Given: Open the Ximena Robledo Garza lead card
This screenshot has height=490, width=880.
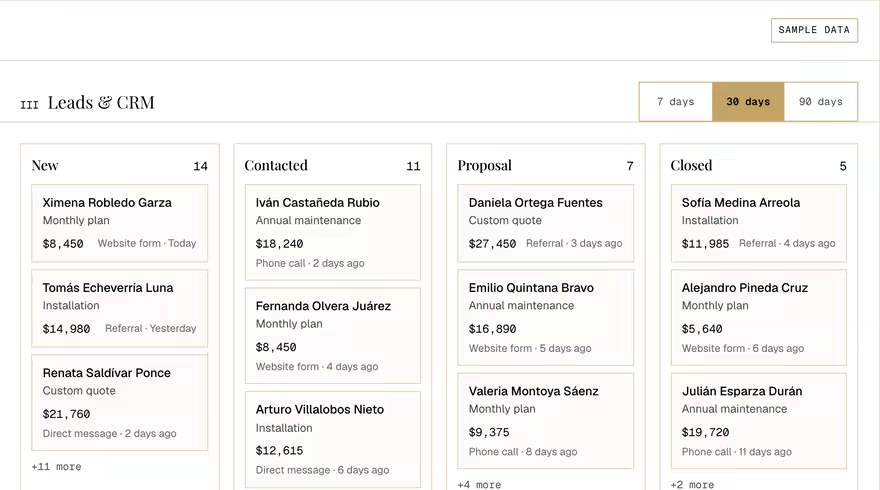Looking at the screenshot, I should [x=120, y=223].
